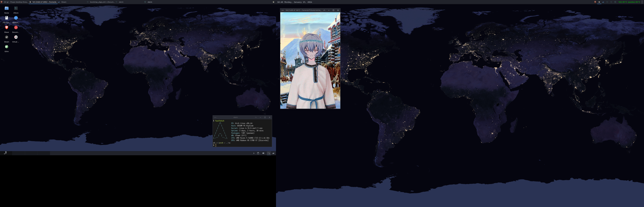Open the VirtualBox desktop icon

coord(16,37)
